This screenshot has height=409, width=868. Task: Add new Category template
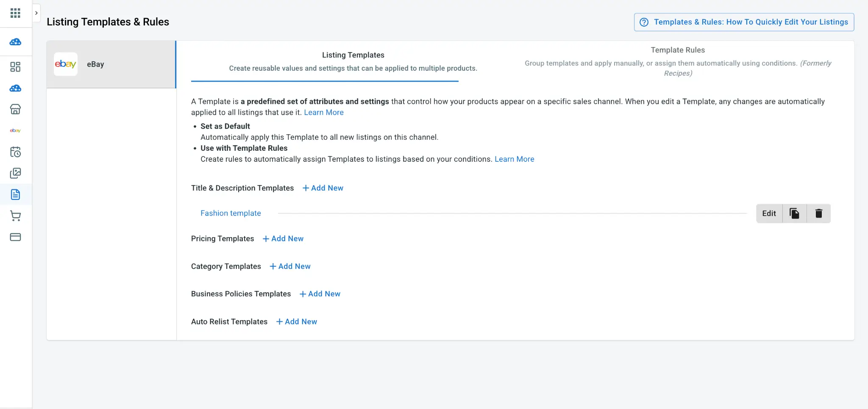click(290, 266)
